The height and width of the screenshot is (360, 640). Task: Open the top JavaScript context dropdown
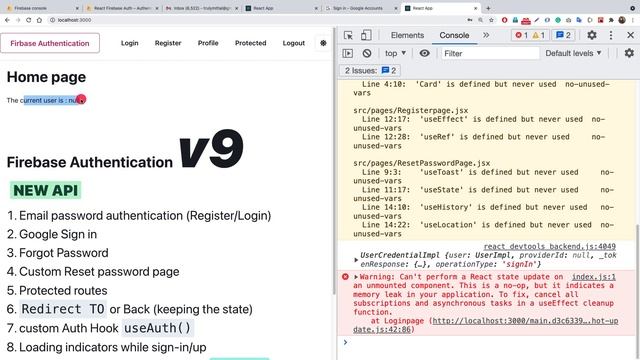tap(395, 53)
